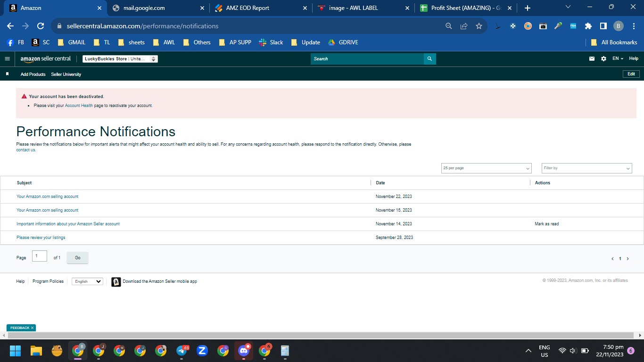This screenshot has width=644, height=362.
Task: Click the Account Health link in alert
Action: click(x=79, y=106)
